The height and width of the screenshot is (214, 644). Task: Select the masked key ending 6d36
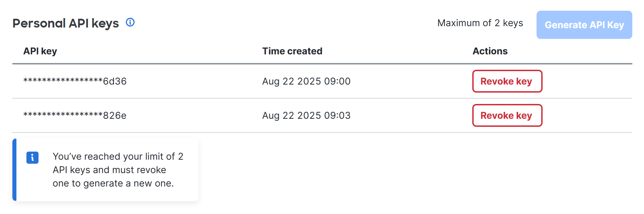coord(75,81)
